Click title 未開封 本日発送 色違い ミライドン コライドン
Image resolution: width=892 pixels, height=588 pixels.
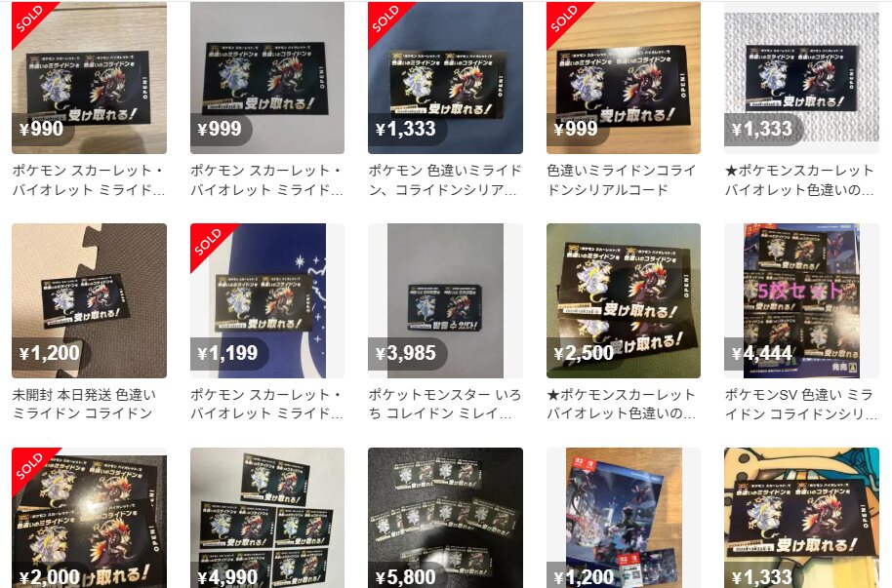[x=84, y=404]
